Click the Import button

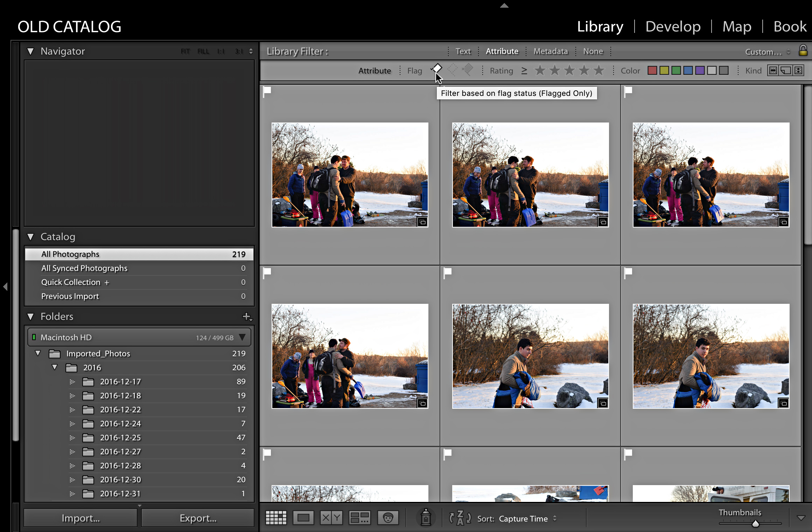[80, 518]
